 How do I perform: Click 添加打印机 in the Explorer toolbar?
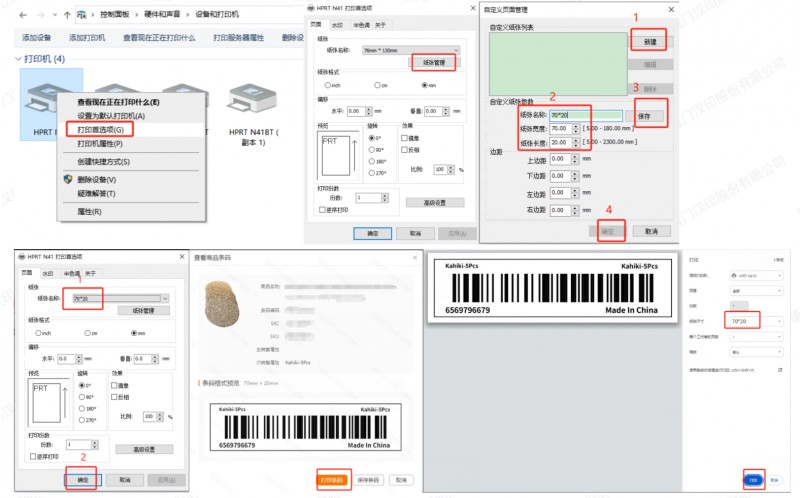point(89,37)
